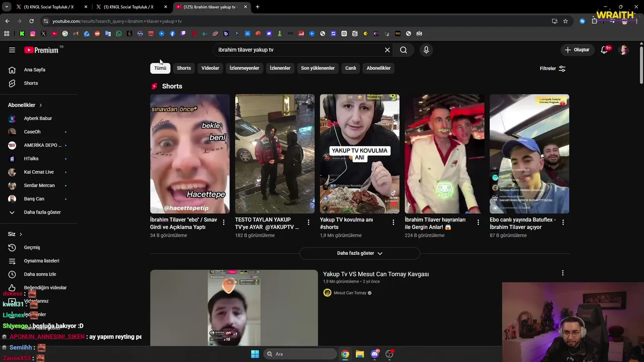The image size is (644, 362).
Task: Open options for Yakup TV kovulma short
Action: (393, 222)
